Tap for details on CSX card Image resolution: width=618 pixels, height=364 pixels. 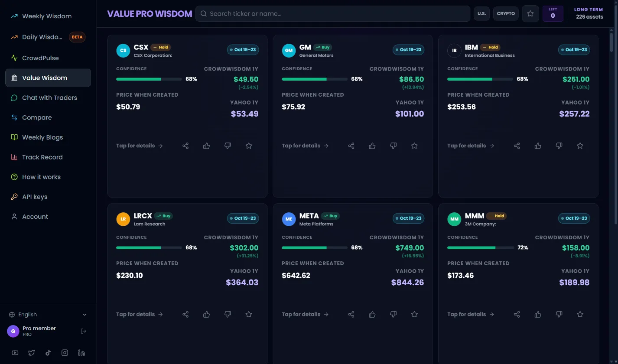140,146
